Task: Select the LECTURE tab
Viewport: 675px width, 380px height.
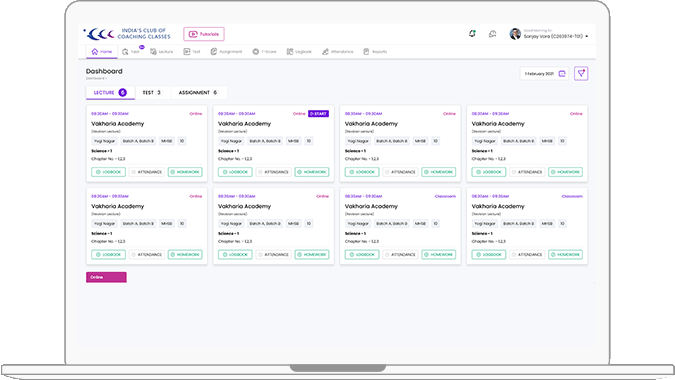Action: 110,93
